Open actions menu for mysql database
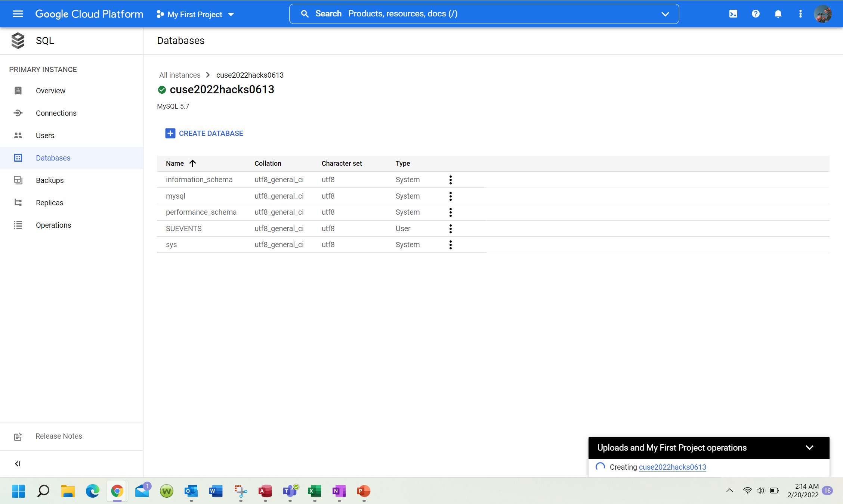The height and width of the screenshot is (504, 843). tap(451, 196)
